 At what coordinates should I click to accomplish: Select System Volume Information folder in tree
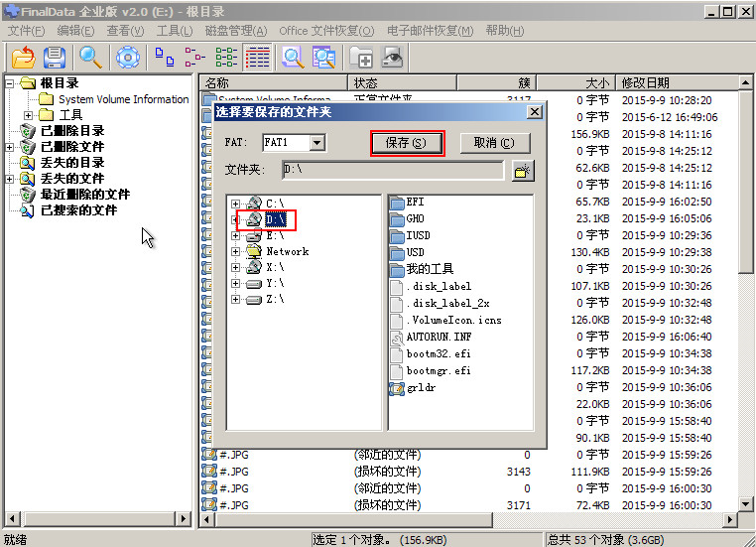click(123, 99)
